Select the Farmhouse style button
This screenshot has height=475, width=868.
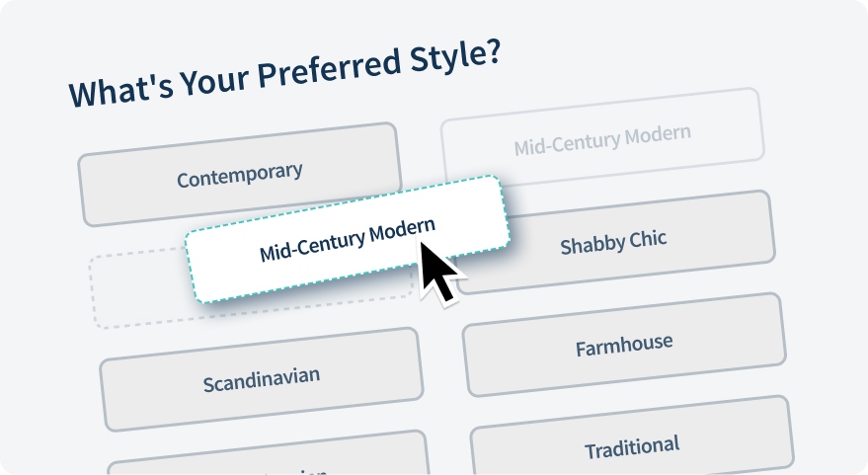point(624,346)
